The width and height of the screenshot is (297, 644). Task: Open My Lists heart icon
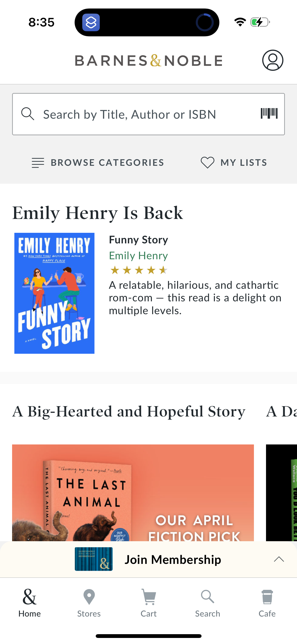[207, 163]
